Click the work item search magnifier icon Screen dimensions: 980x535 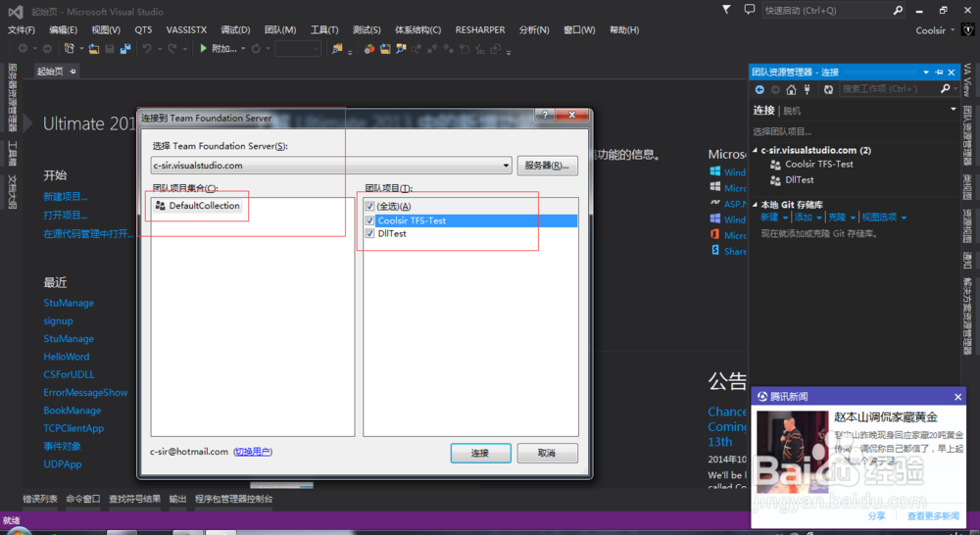coord(946,89)
